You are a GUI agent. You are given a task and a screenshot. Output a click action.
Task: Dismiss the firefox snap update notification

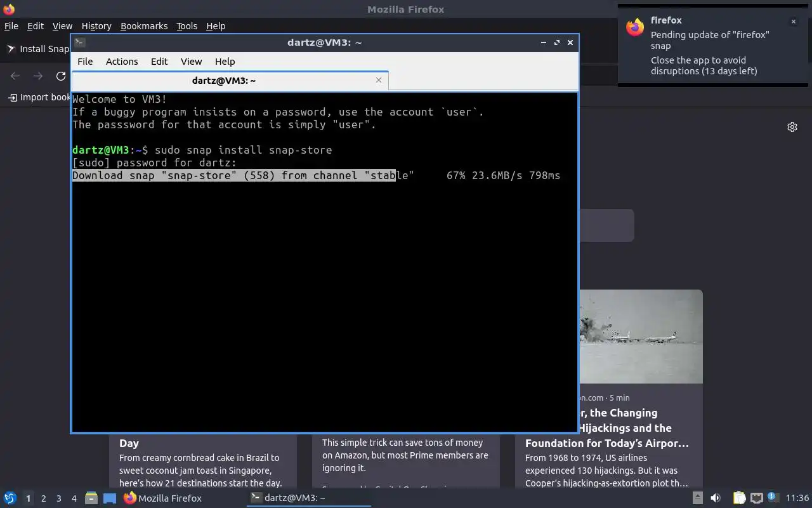tap(793, 22)
